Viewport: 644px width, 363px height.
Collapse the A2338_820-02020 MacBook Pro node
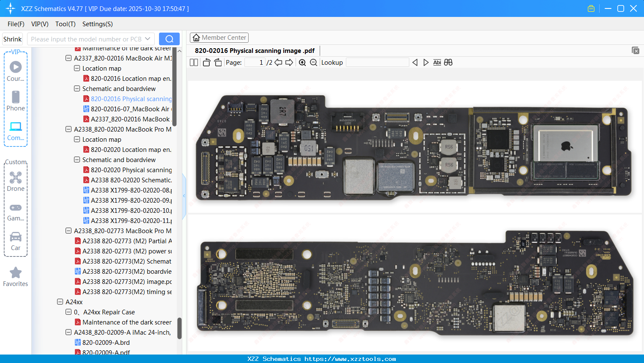tap(69, 129)
